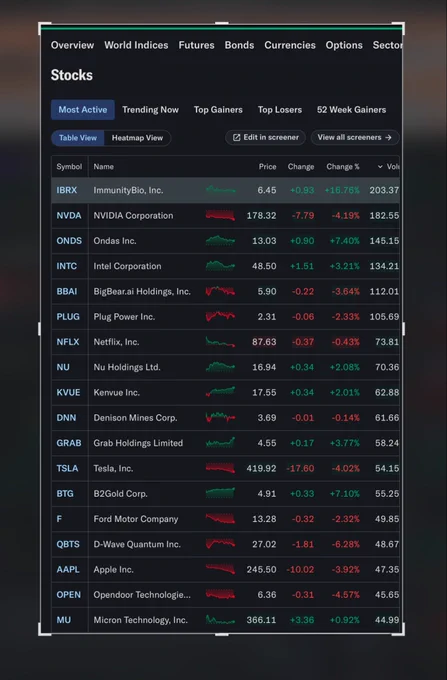Click the Ford Motor Company name
447x680 pixels.
pos(136,519)
